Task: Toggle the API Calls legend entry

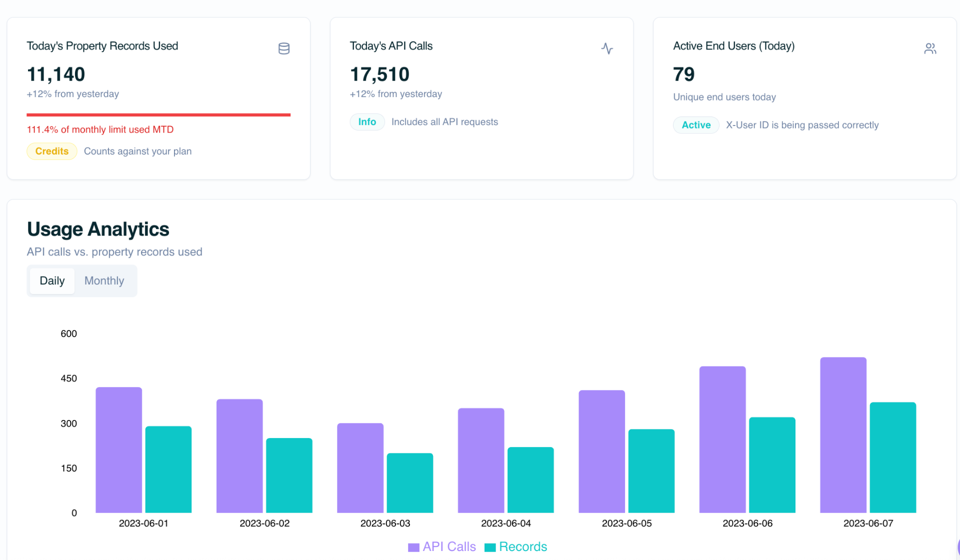Action: click(x=442, y=547)
